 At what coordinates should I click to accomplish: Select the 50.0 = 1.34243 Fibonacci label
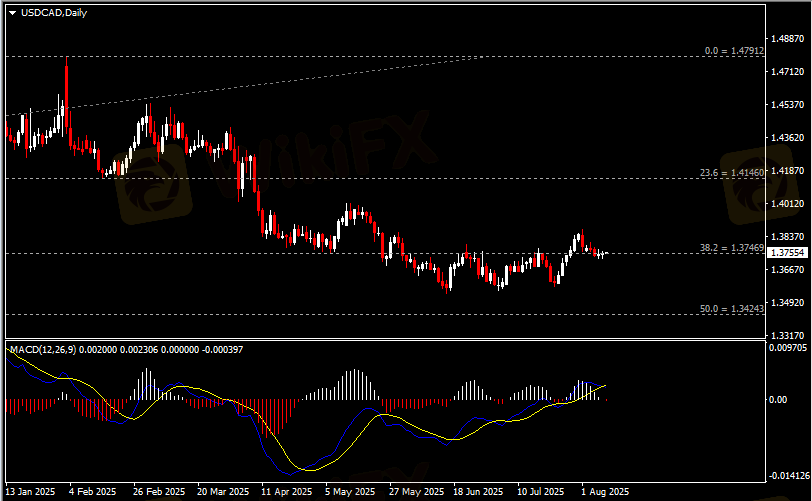[x=732, y=309]
